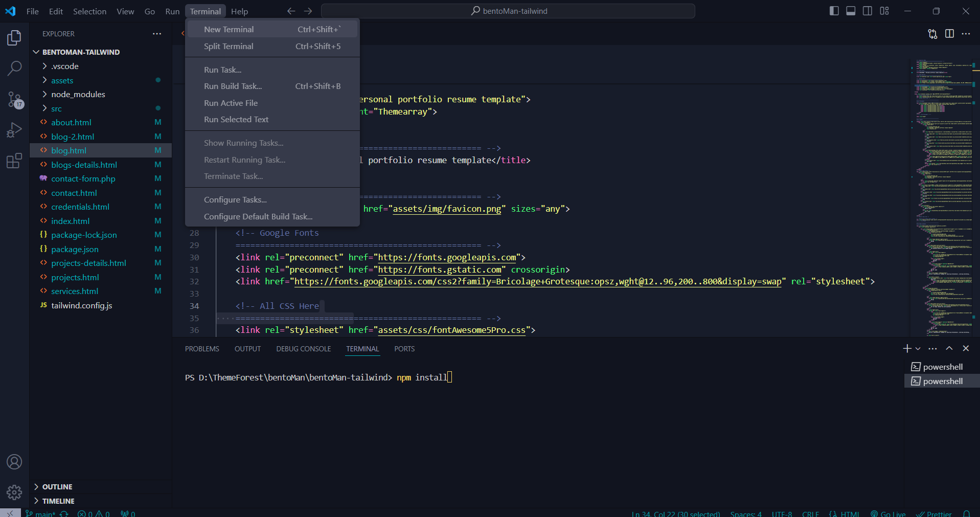Image resolution: width=980 pixels, height=517 pixels.
Task: Select the second powershell terminal
Action: (x=942, y=381)
